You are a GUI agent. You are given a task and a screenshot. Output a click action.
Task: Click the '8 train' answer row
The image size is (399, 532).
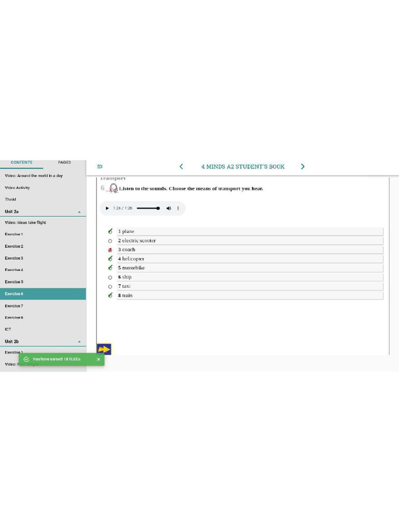pos(250,296)
